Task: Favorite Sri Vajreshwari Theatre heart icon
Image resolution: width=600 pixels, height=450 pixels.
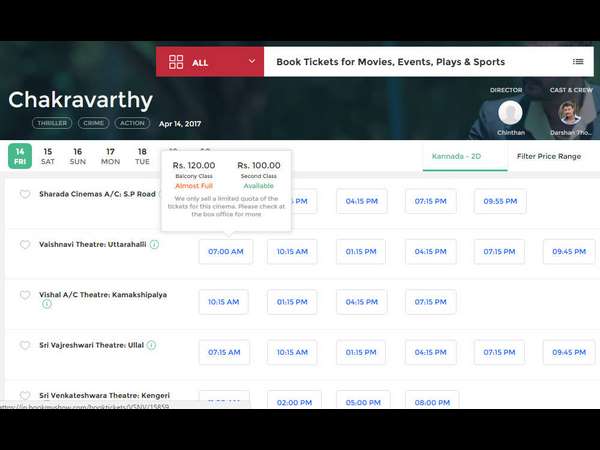Action: click(25, 345)
